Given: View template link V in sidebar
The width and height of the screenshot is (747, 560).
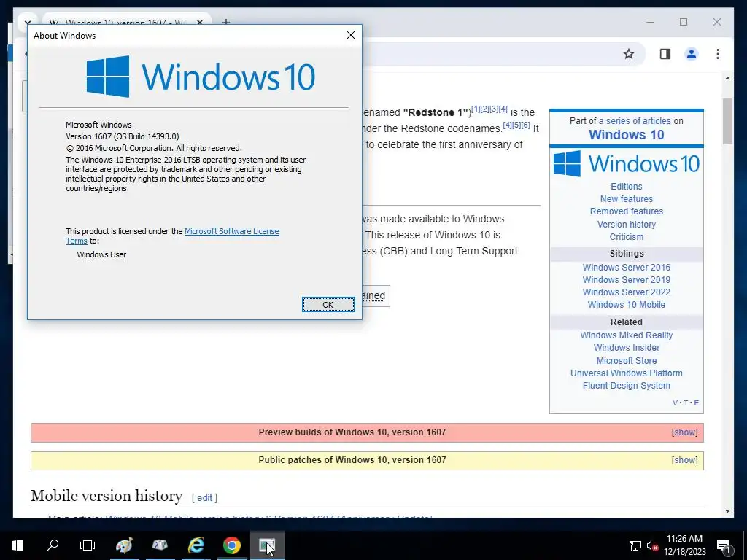Looking at the screenshot, I should click(675, 402).
